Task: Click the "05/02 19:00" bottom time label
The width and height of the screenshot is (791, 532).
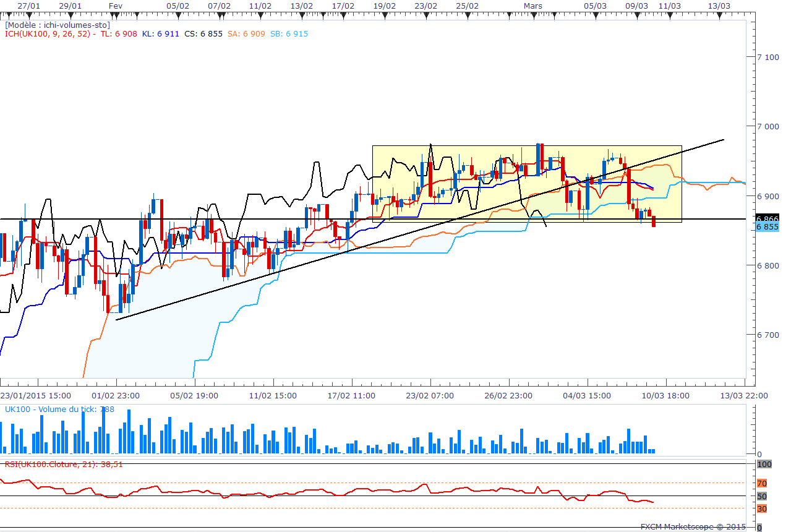Action: tap(194, 395)
